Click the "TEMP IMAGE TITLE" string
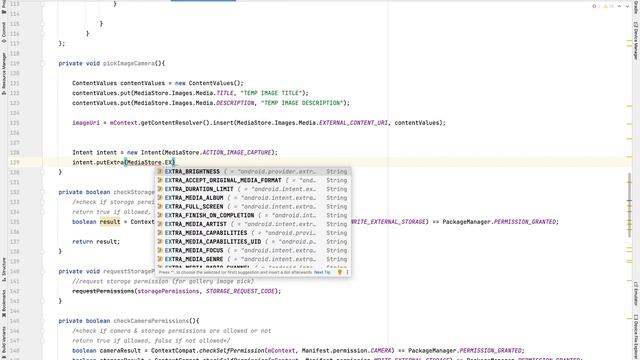The width and height of the screenshot is (640, 360). (271, 93)
